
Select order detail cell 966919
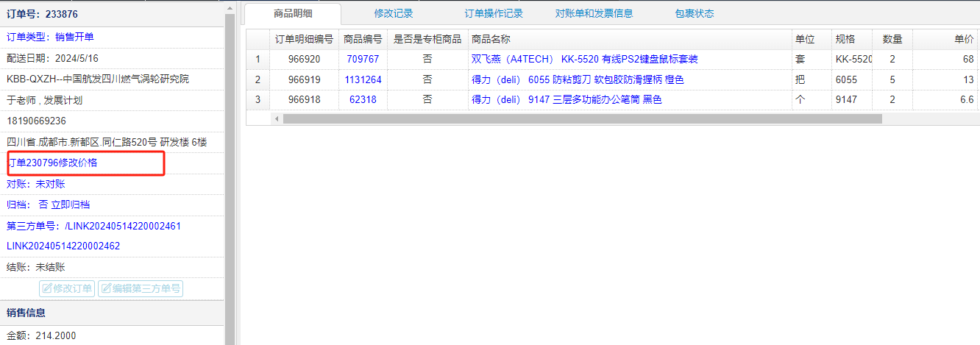pos(304,79)
